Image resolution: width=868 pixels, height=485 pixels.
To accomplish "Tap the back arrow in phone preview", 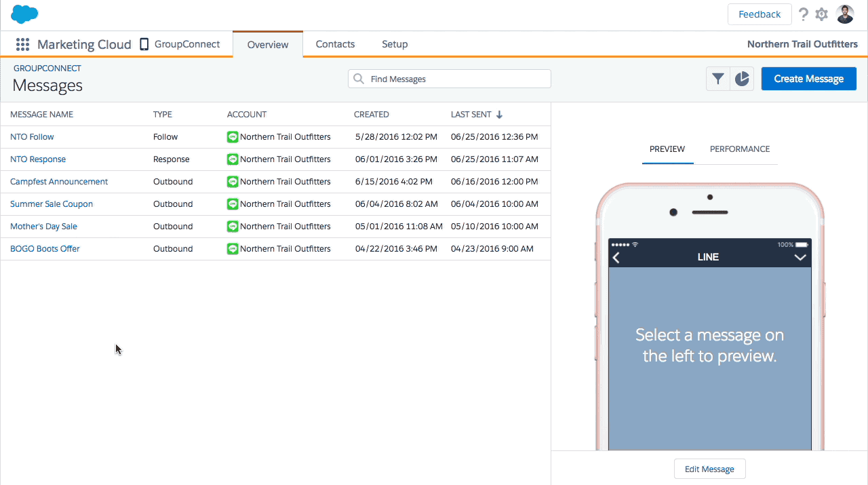I will pos(616,258).
